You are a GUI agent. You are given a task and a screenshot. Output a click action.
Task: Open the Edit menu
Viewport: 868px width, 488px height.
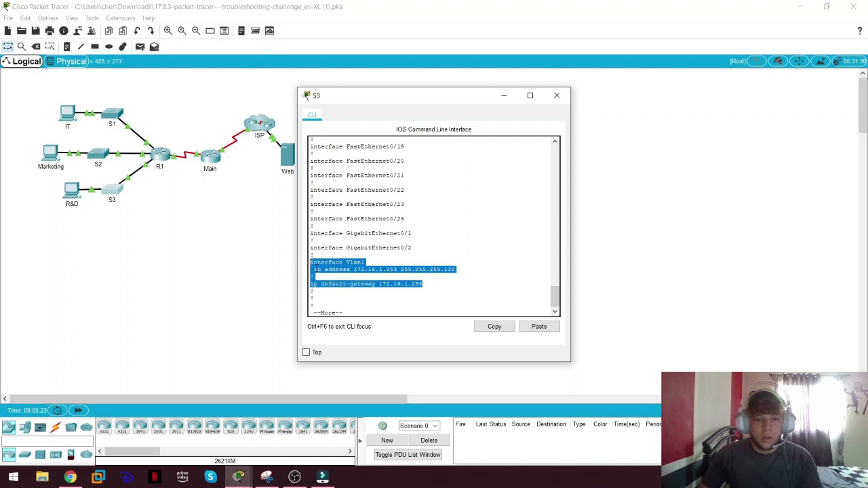coord(25,18)
